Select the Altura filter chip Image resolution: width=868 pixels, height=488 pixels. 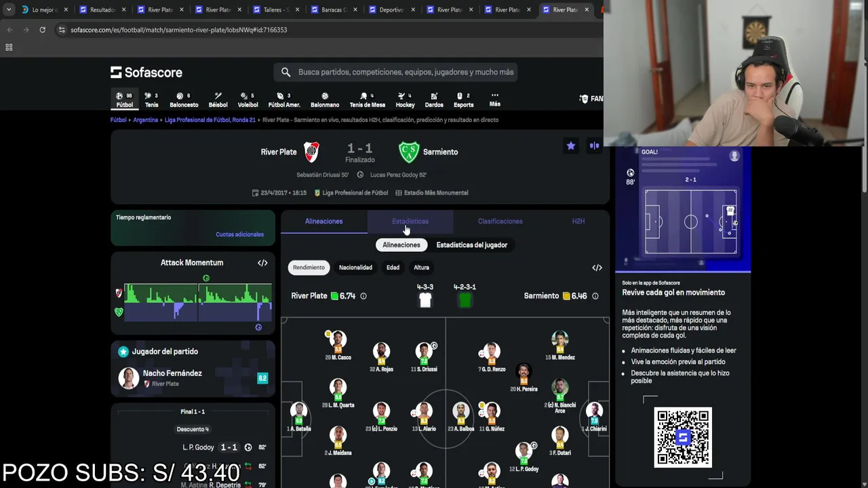point(421,268)
